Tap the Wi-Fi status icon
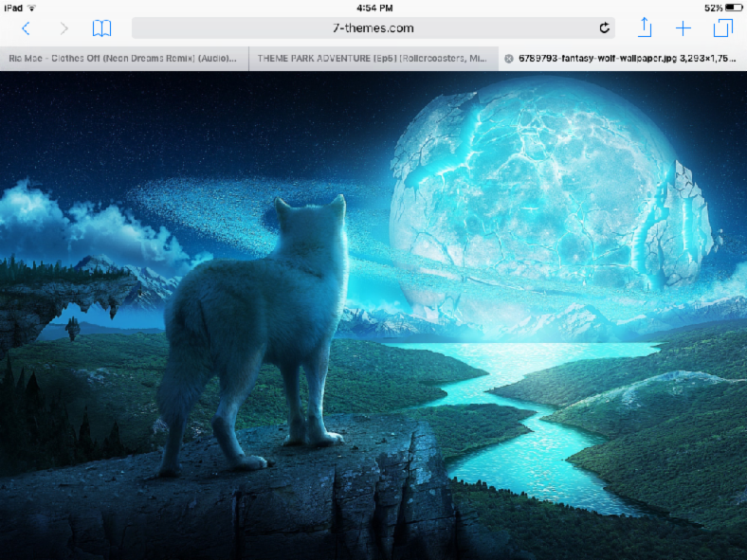 point(31,8)
